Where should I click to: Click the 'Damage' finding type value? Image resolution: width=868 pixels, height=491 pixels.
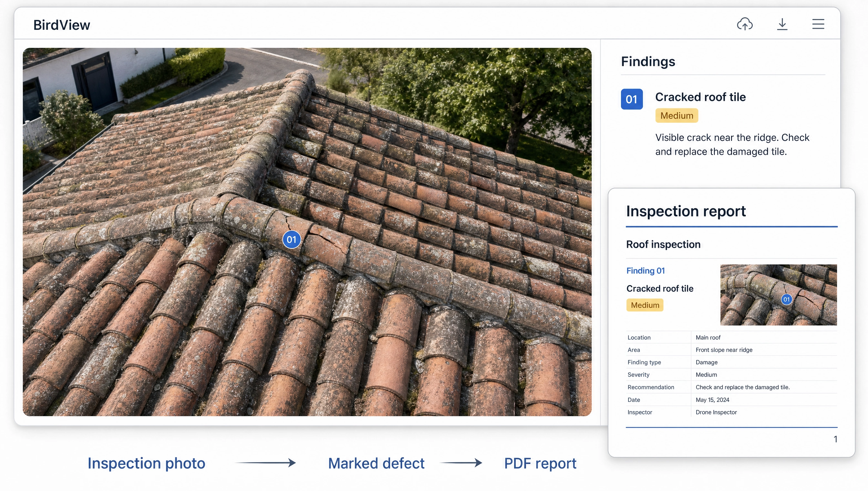click(707, 362)
